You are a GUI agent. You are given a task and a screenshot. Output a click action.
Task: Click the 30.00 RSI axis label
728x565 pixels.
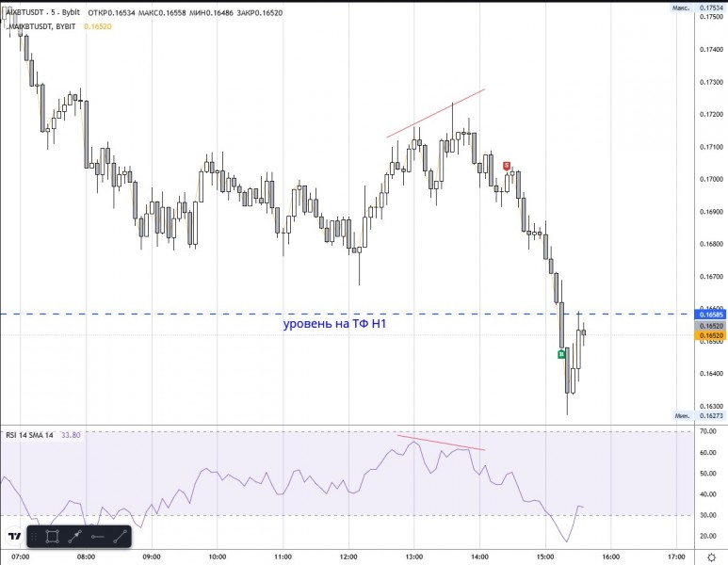coord(708,515)
